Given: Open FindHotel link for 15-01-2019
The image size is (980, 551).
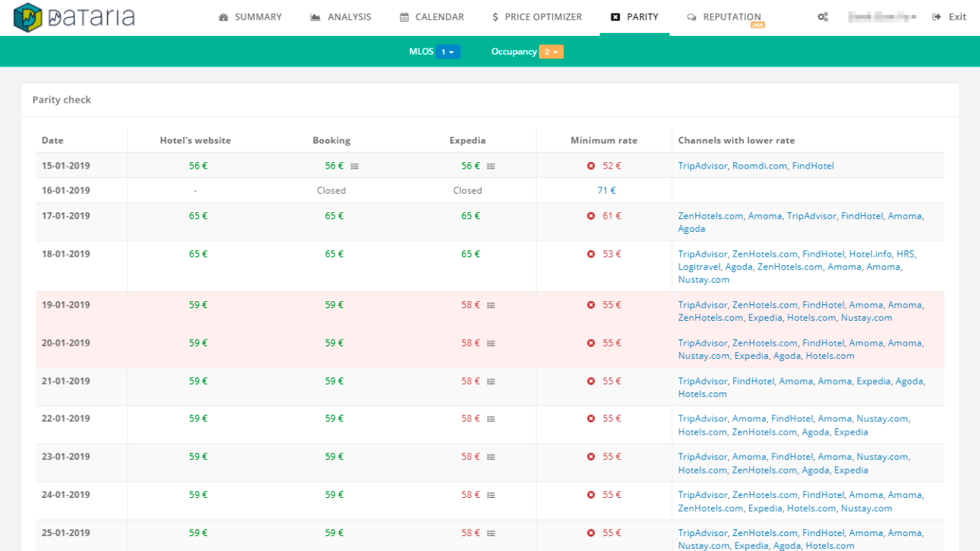Looking at the screenshot, I should [x=813, y=166].
